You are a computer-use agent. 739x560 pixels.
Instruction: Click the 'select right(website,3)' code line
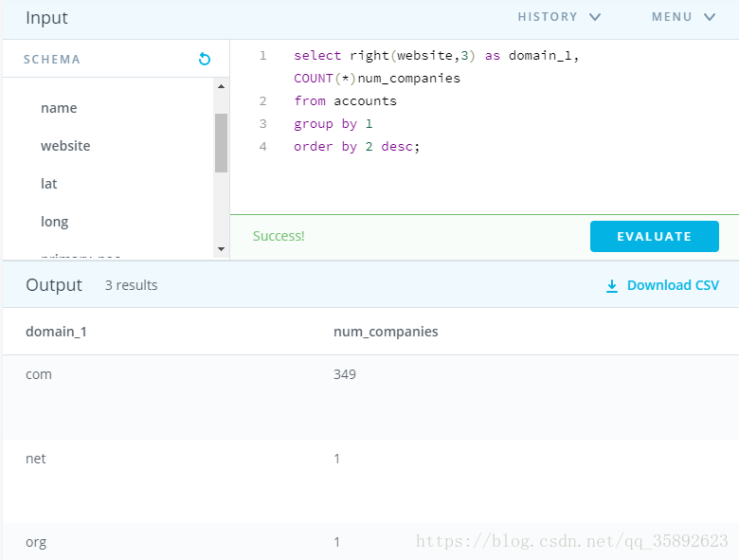[x=437, y=56]
